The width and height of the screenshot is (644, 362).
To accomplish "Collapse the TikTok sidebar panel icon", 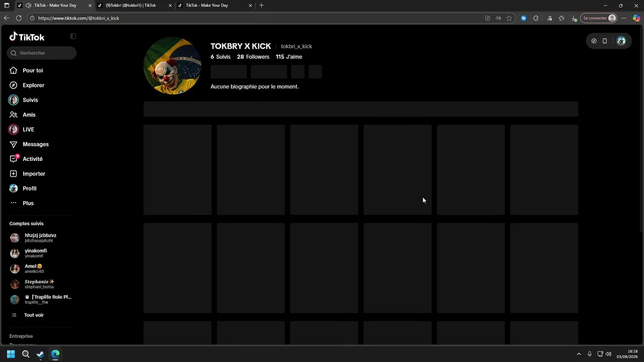I will coord(73,36).
